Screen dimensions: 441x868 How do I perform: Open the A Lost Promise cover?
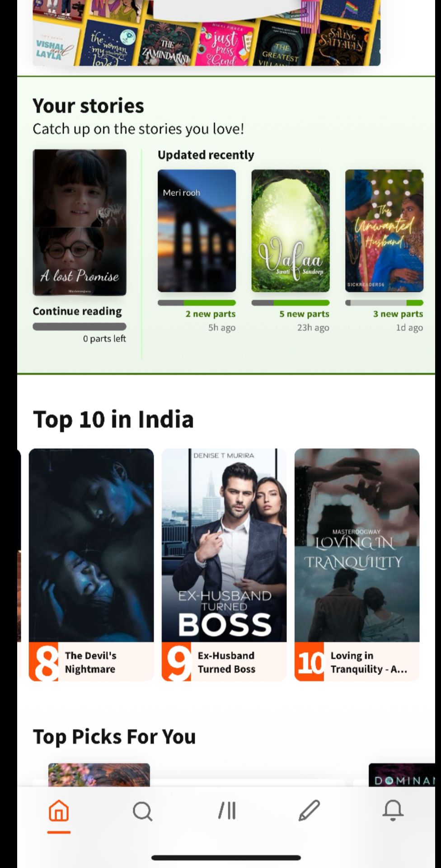click(x=80, y=222)
